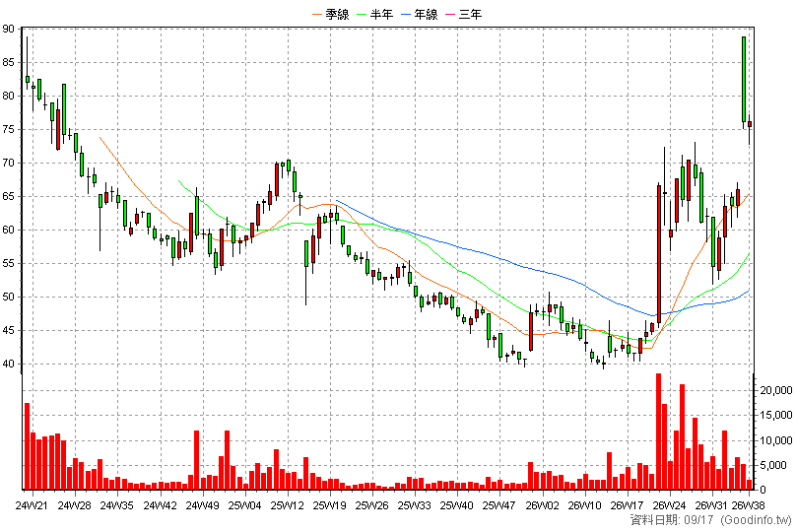
Task: Select the 25W26 week label
Action: tap(372, 505)
